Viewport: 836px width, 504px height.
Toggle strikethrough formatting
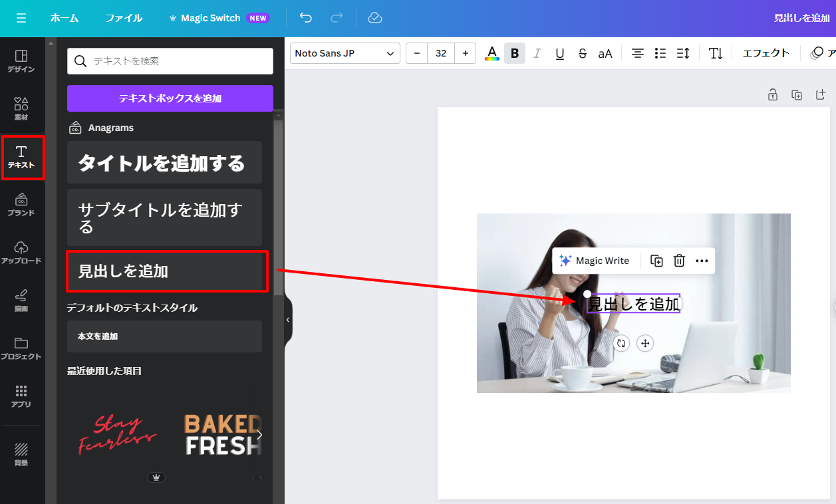pos(583,53)
